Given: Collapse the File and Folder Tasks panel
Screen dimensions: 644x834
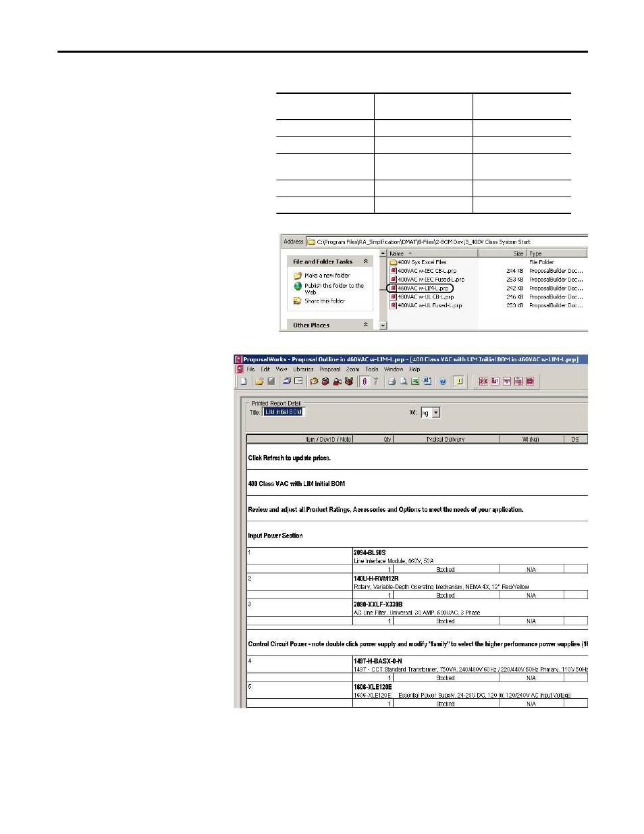Looking at the screenshot, I should [x=366, y=261].
